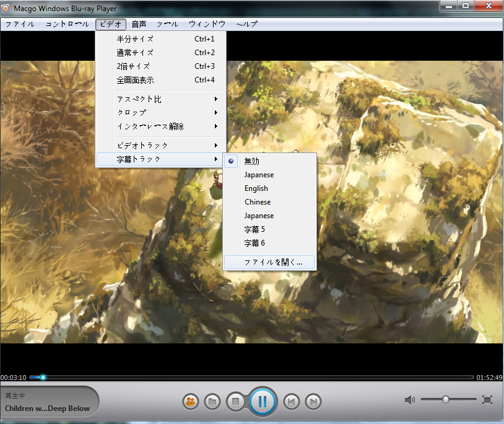Image resolution: width=504 pixels, height=424 pixels.
Task: Click ファイルを開く... to load a subtitle file
Action: pyautogui.click(x=273, y=263)
